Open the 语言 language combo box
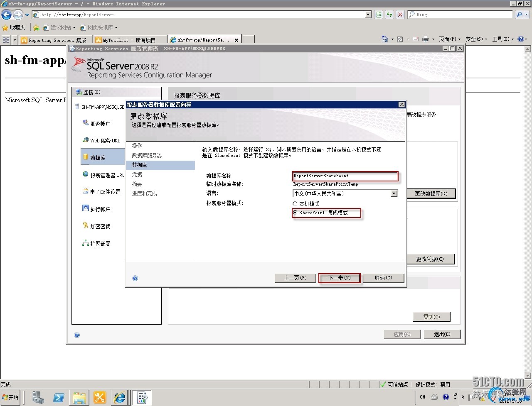The height and width of the screenshot is (406, 532). (345, 193)
